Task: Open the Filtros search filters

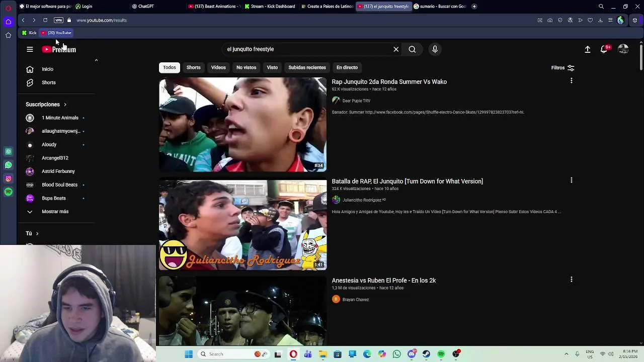Action: tap(563, 68)
